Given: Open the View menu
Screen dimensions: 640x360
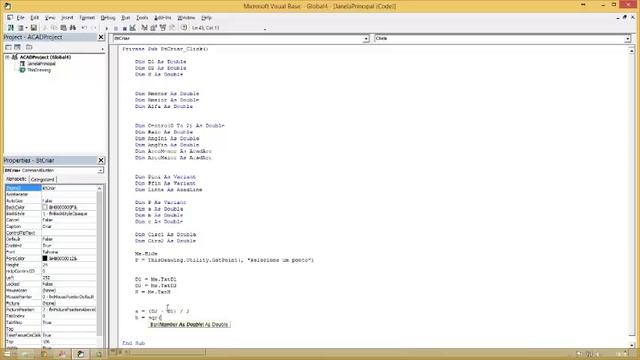Looking at the screenshot, I should [x=50, y=18].
